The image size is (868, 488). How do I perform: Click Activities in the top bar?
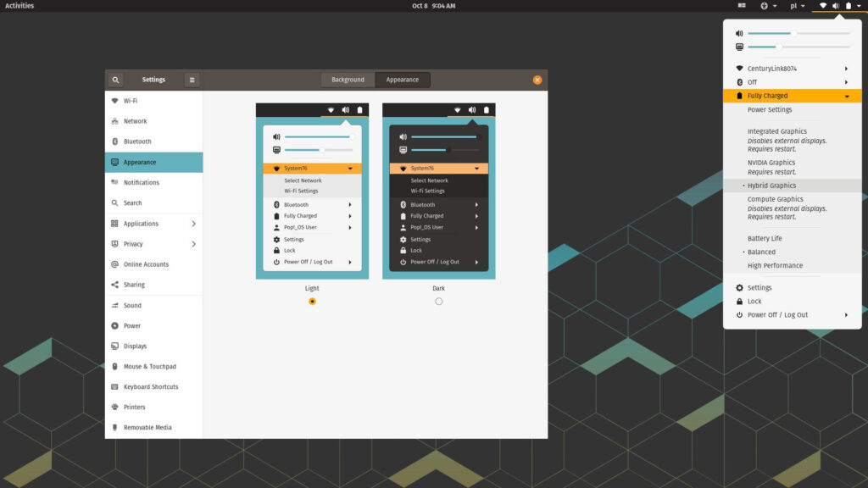(19, 6)
